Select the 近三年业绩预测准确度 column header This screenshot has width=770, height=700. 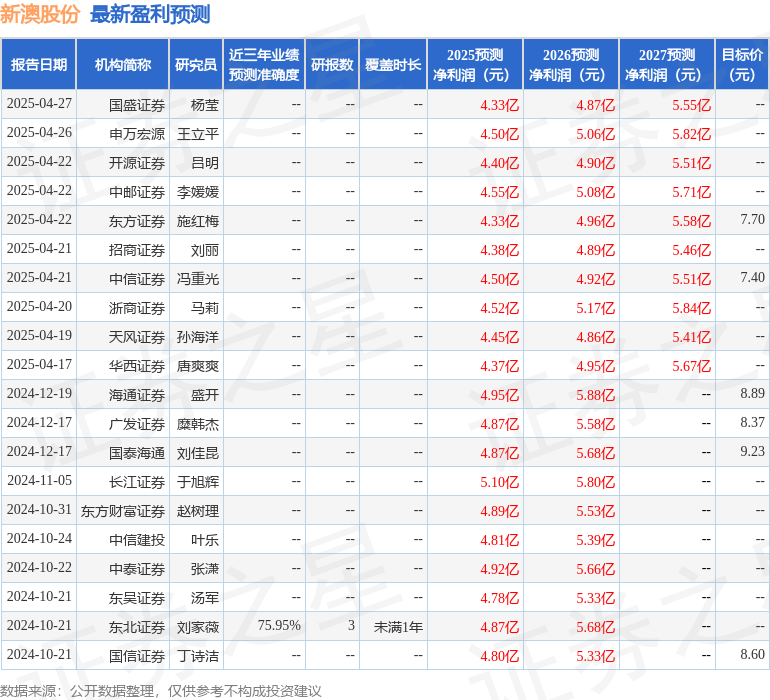point(264,65)
